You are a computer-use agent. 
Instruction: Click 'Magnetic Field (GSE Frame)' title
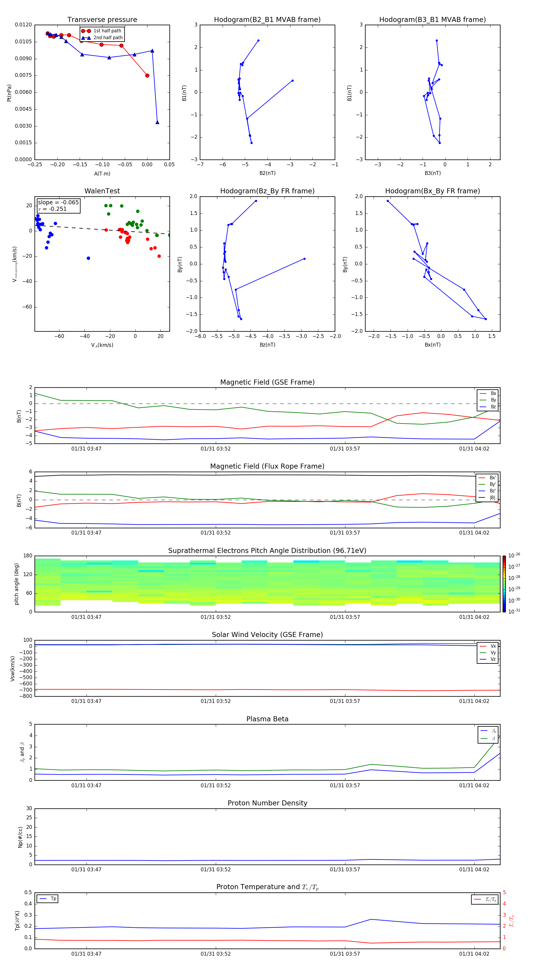click(x=267, y=382)
